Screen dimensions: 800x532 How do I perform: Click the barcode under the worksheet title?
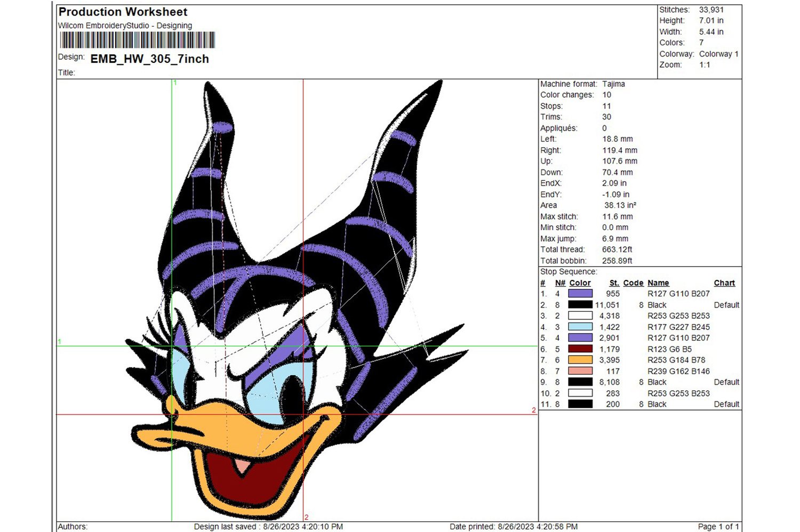[x=138, y=41]
